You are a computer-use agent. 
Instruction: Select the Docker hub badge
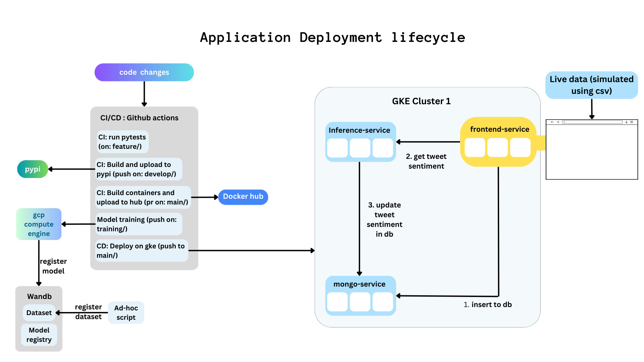(x=243, y=197)
